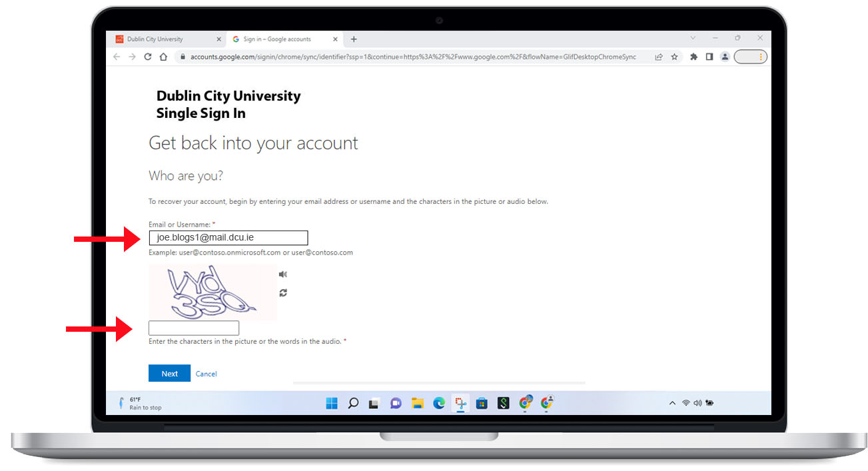The image size is (868, 471).
Task: Open a new browser tab
Action: click(354, 39)
